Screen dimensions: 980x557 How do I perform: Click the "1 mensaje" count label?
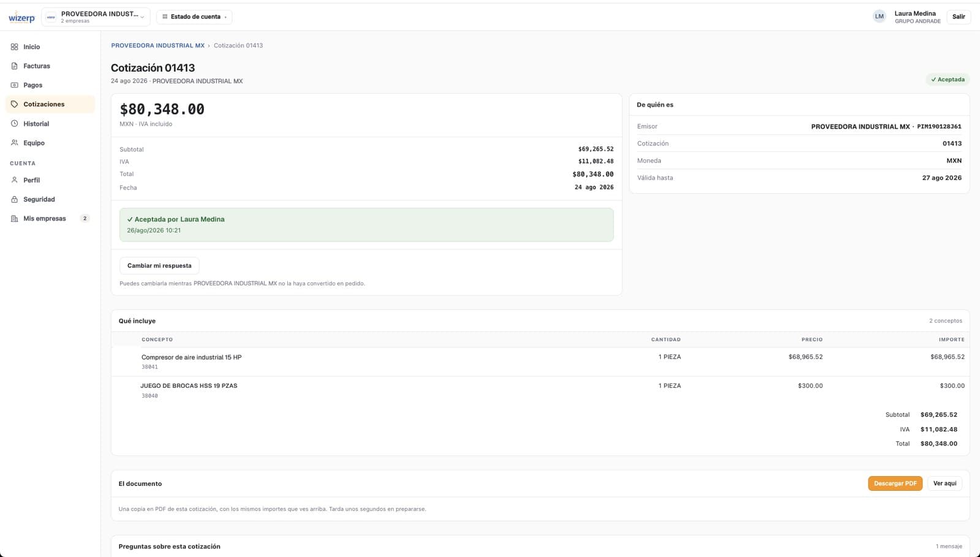coord(949,547)
